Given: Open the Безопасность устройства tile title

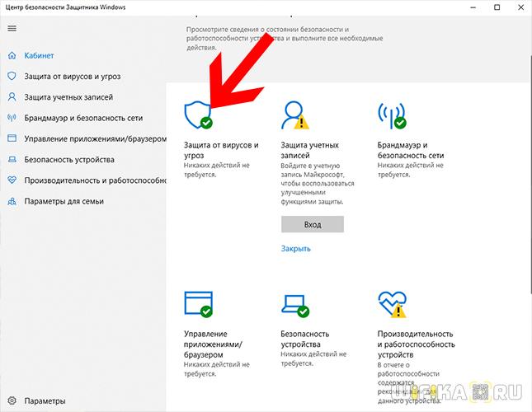Looking at the screenshot, I should [305, 339].
